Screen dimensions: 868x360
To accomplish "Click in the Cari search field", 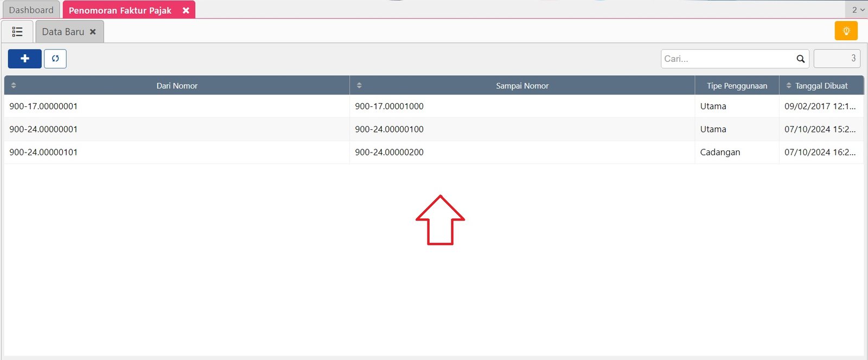I will pyautogui.click(x=727, y=59).
